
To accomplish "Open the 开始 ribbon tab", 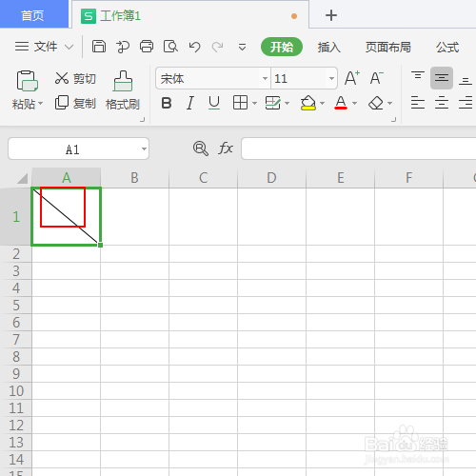I will [x=282, y=47].
